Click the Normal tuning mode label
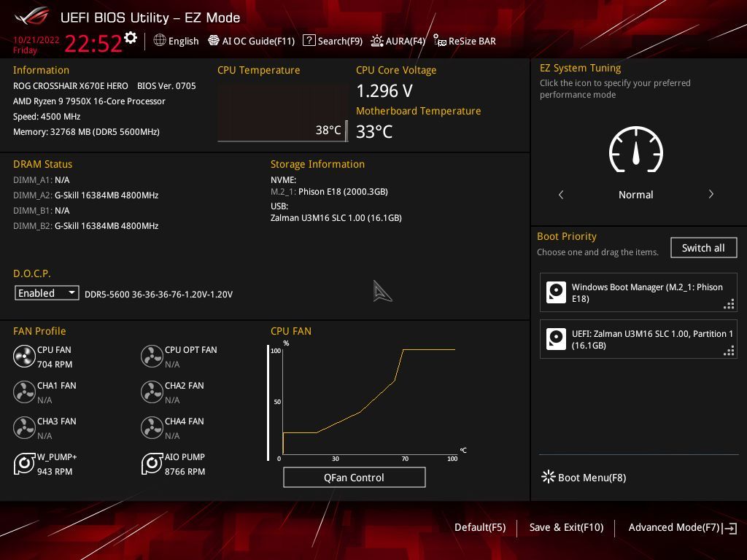 pyautogui.click(x=635, y=194)
